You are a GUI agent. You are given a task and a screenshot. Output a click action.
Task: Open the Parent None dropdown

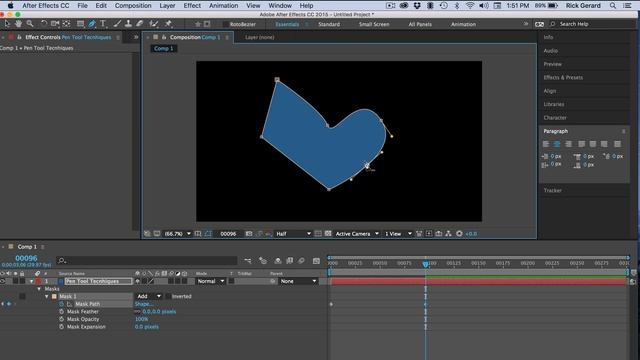tap(298, 281)
